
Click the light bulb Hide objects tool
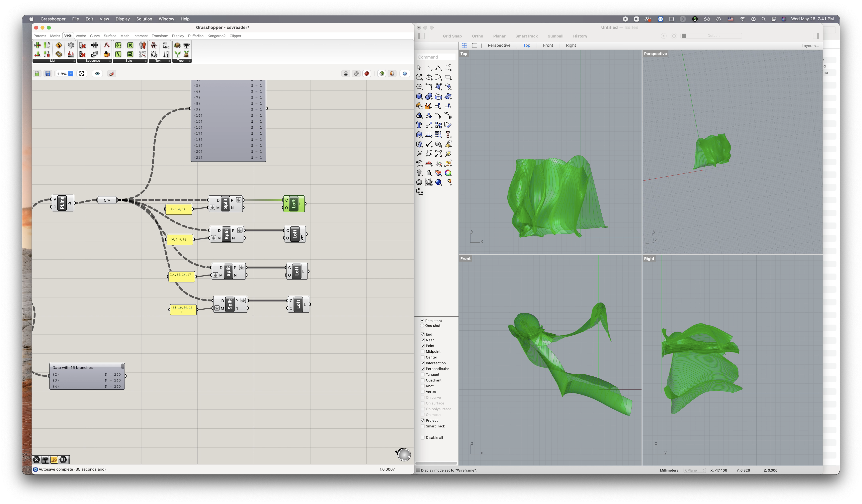click(x=419, y=173)
